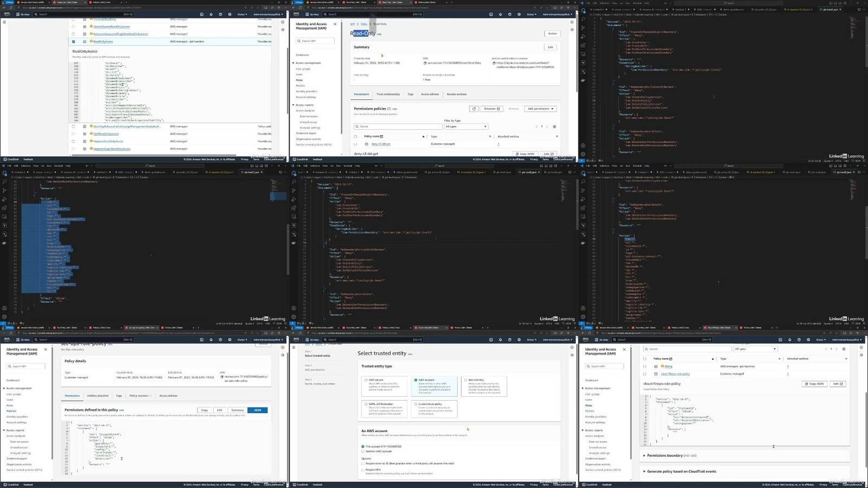Select the Another AWS account radio option
Viewport: 868px width, 488px height.
click(x=363, y=451)
